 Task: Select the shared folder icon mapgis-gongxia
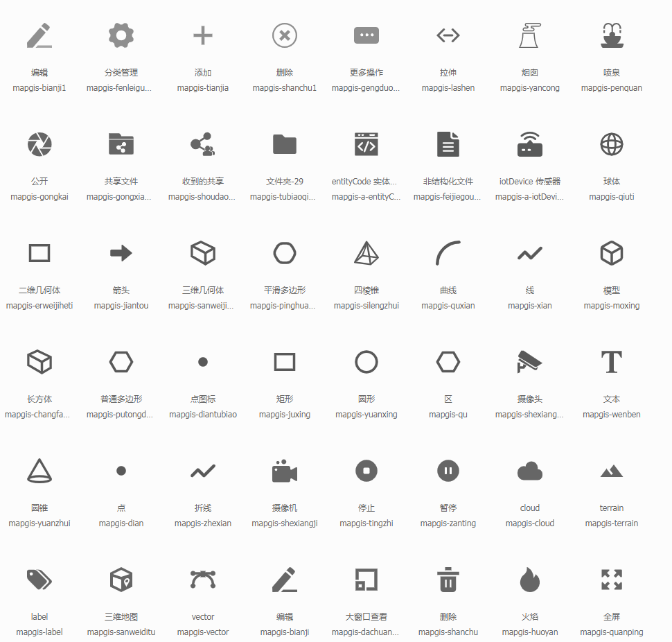121,144
